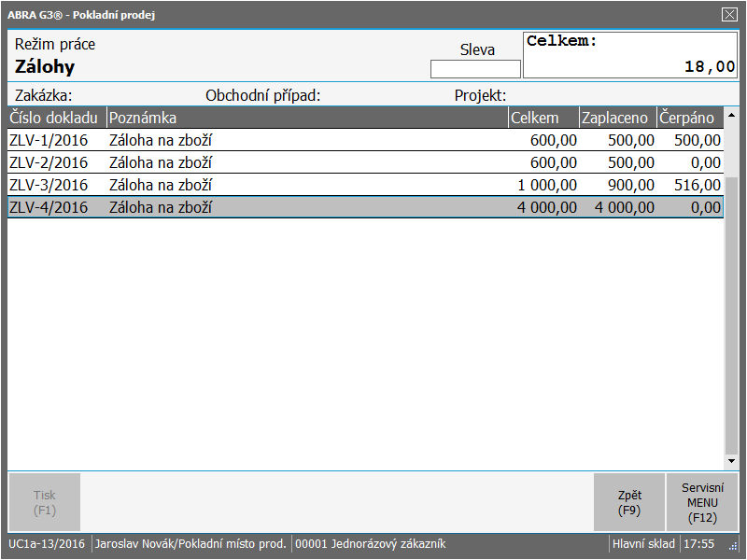747x560 pixels.
Task: Click the Sleva discount input field
Action: tap(475, 69)
